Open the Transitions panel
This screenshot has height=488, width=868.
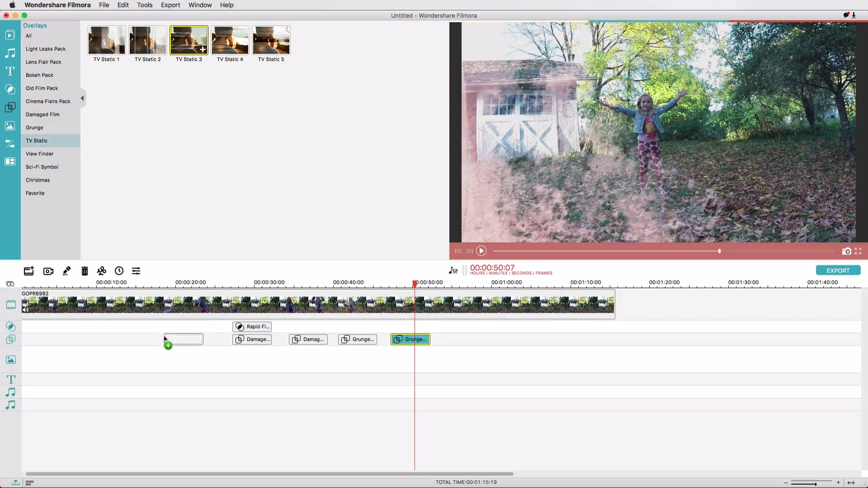[x=9, y=89]
